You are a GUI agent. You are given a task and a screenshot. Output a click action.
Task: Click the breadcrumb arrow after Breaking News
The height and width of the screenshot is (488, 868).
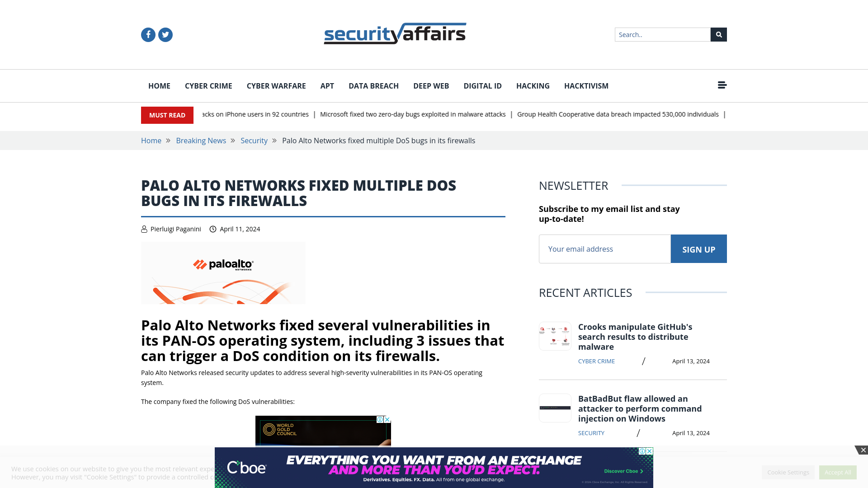(233, 140)
